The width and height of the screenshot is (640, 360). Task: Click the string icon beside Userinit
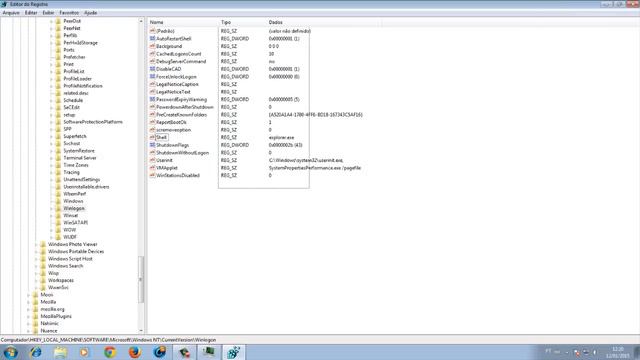(152, 160)
